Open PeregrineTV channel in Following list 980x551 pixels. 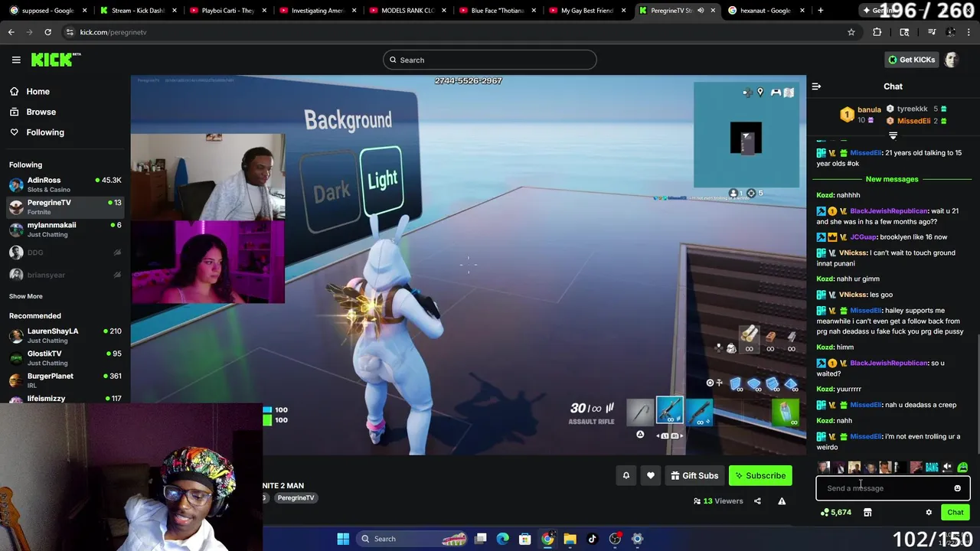65,207
